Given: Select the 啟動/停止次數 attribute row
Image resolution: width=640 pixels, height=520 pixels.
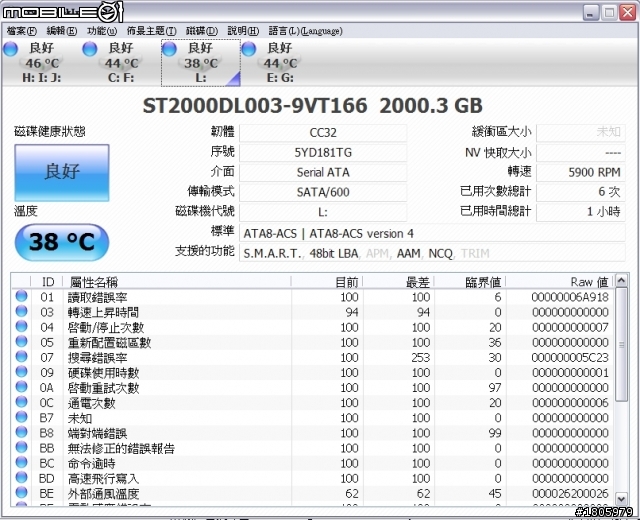Looking at the screenshot, I should coord(313,327).
